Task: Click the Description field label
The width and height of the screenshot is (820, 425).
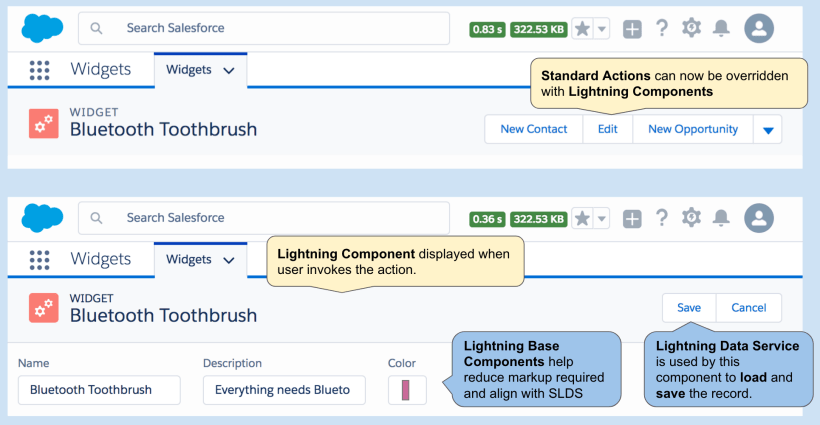Action: [x=232, y=363]
